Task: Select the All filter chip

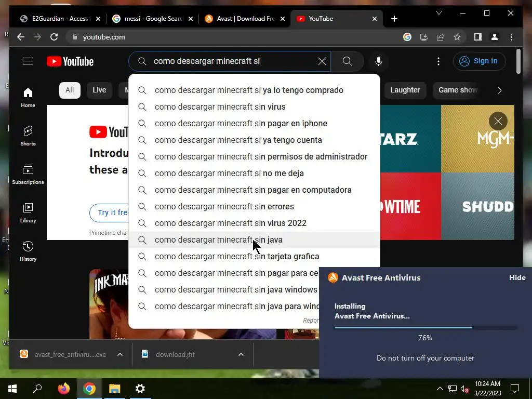Action: tap(70, 90)
